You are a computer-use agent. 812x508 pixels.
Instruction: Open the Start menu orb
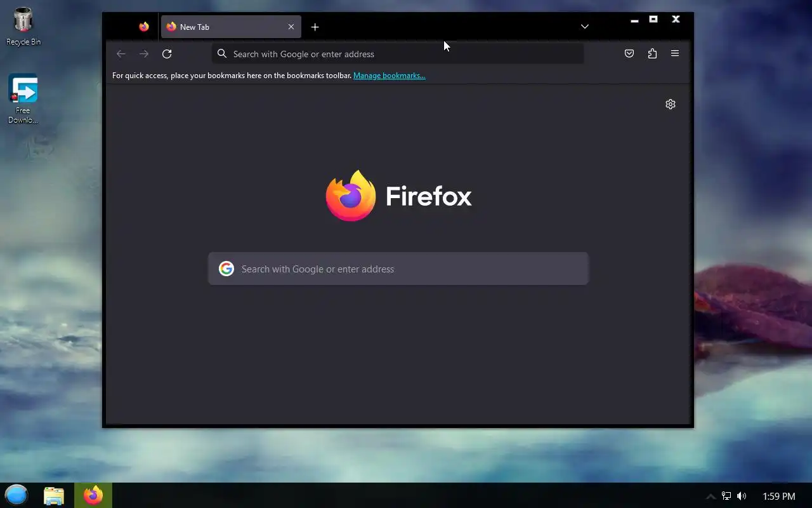pos(16,495)
